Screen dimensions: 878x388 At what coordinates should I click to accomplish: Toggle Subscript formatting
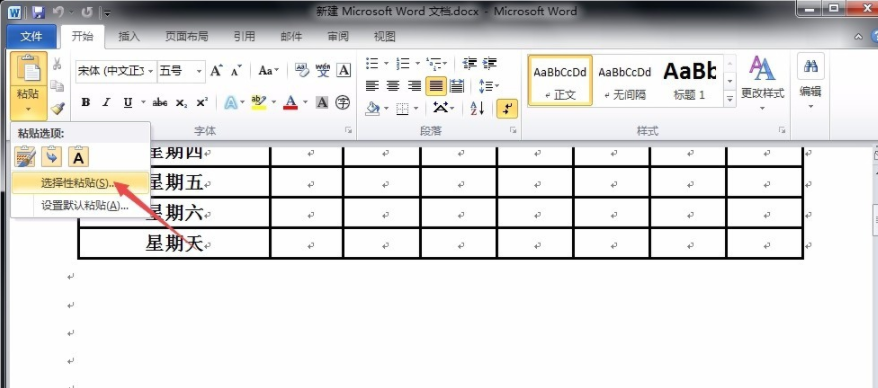click(181, 102)
